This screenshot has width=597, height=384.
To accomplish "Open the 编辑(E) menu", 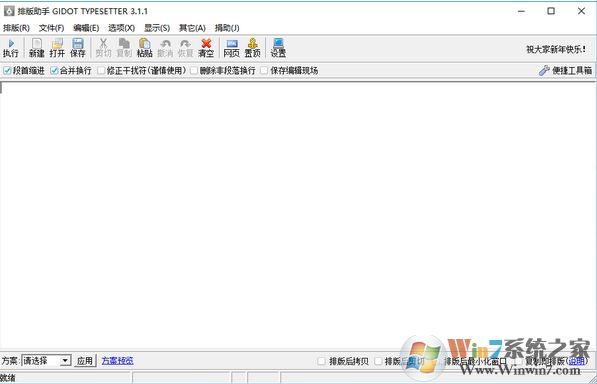I will click(x=86, y=28).
